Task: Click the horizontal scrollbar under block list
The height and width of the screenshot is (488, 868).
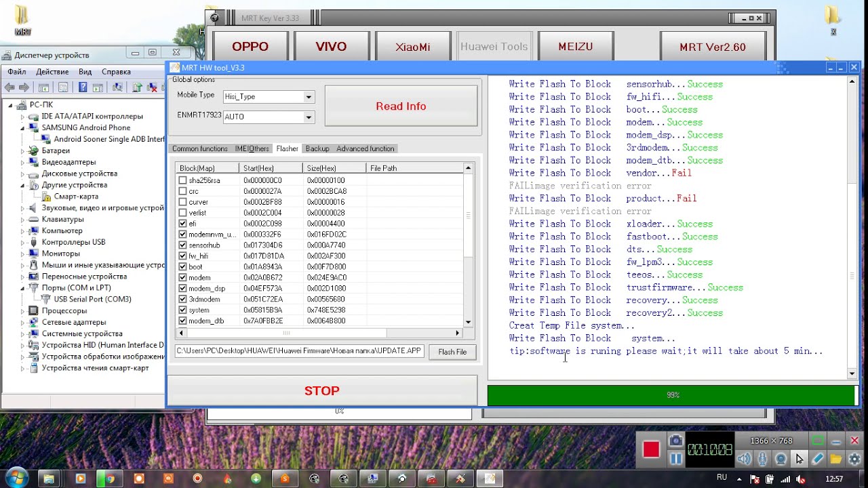Action: coord(319,333)
